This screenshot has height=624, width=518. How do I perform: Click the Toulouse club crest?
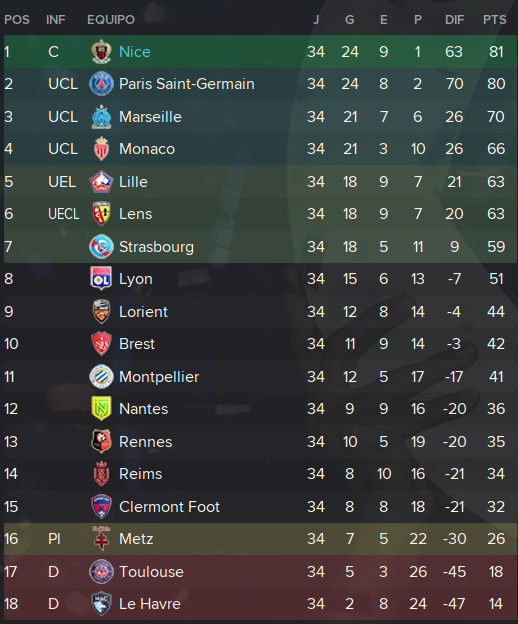[101, 571]
